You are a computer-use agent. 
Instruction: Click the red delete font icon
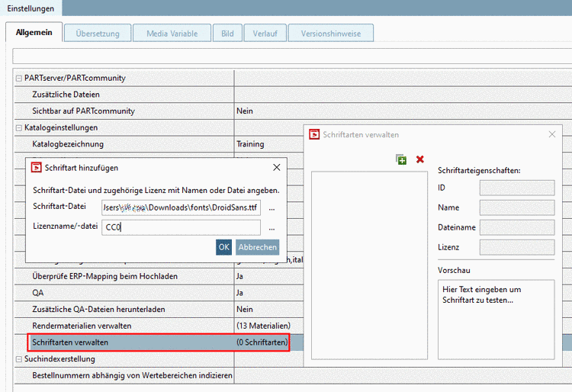click(420, 159)
